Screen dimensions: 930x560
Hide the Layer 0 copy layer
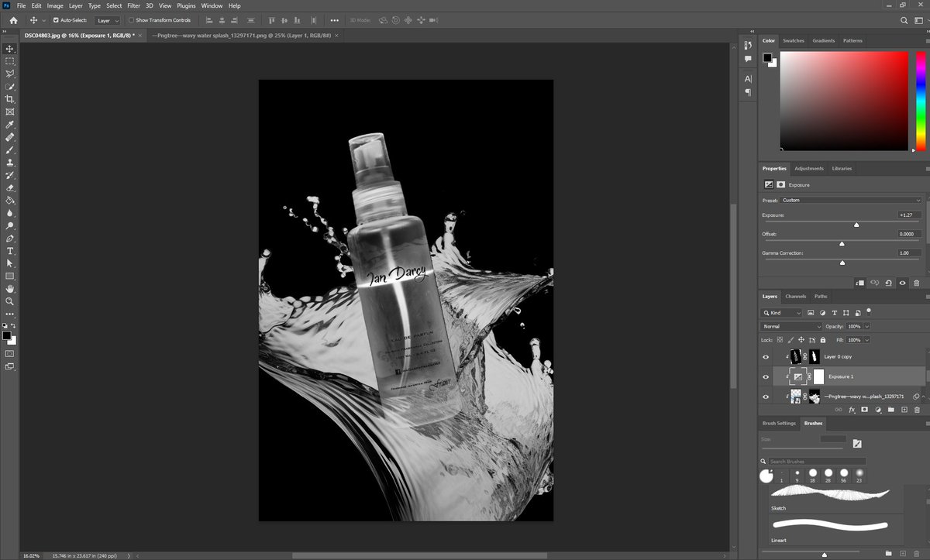tap(766, 357)
